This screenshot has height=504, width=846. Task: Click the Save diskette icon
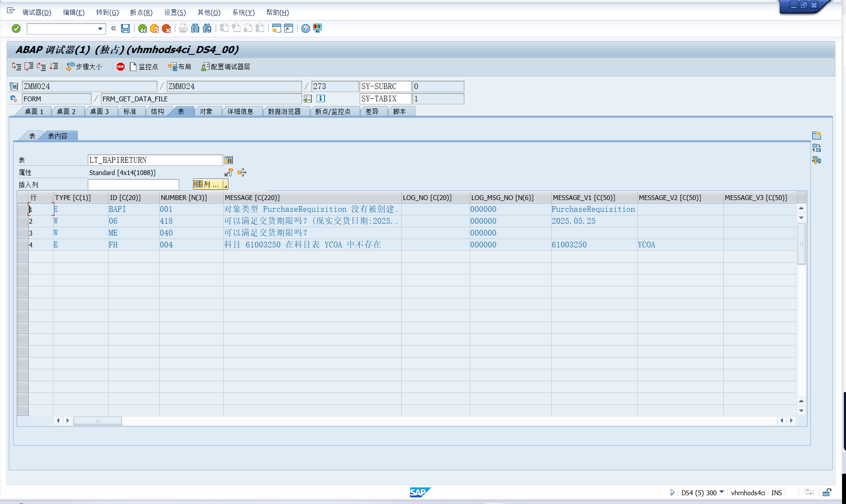click(x=125, y=29)
